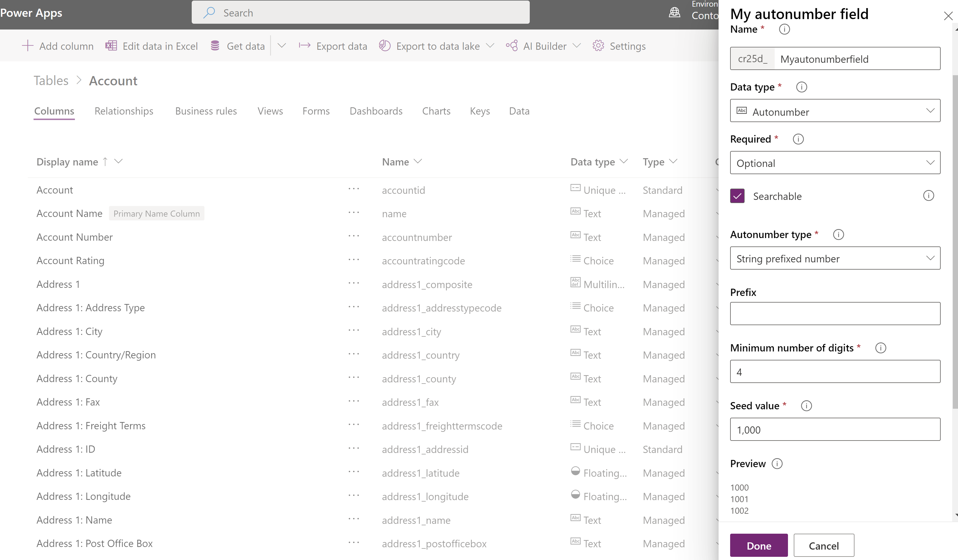Expand the Required dropdown
The width and height of the screenshot is (958, 560).
(x=835, y=163)
